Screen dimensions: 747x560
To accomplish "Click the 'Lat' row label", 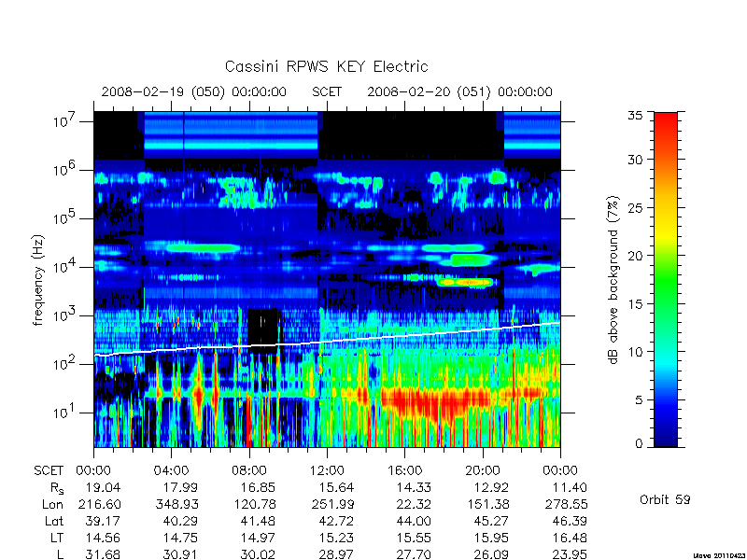I will [54, 522].
